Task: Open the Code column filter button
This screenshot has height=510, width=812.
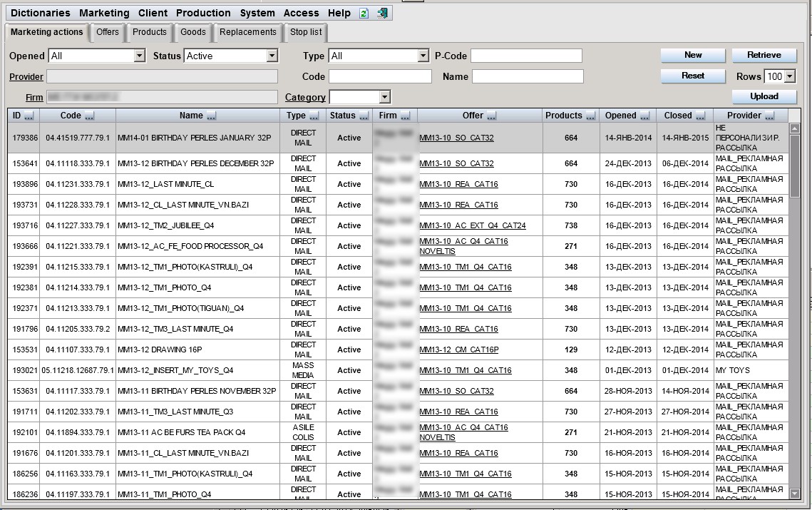Action: [90, 116]
